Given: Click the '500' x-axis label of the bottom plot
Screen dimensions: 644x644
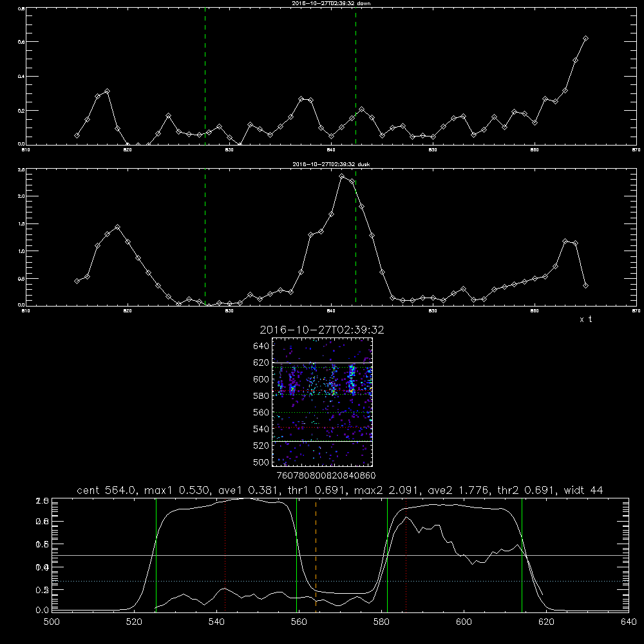Looking at the screenshot, I should tap(52, 622).
